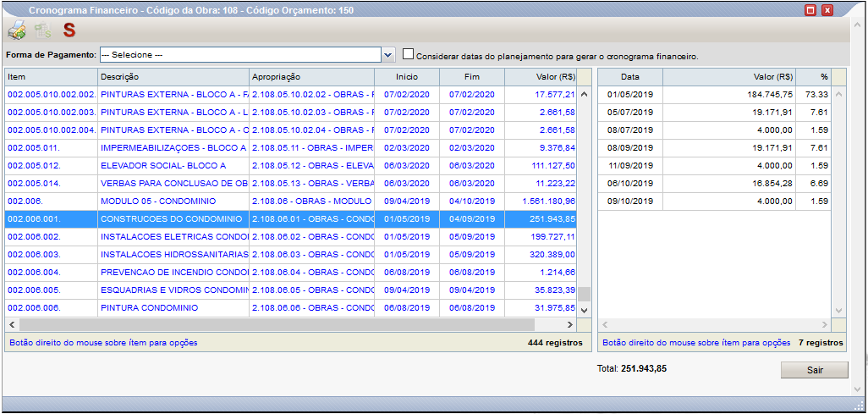This screenshot has width=868, height=414.
Task: Select VERBAS PARA CONCLUSAO DE OB row
Action: tap(291, 184)
